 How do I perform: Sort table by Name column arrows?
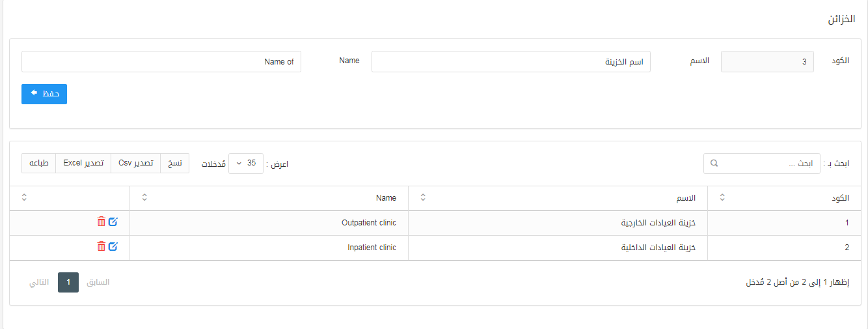pyautogui.click(x=144, y=197)
